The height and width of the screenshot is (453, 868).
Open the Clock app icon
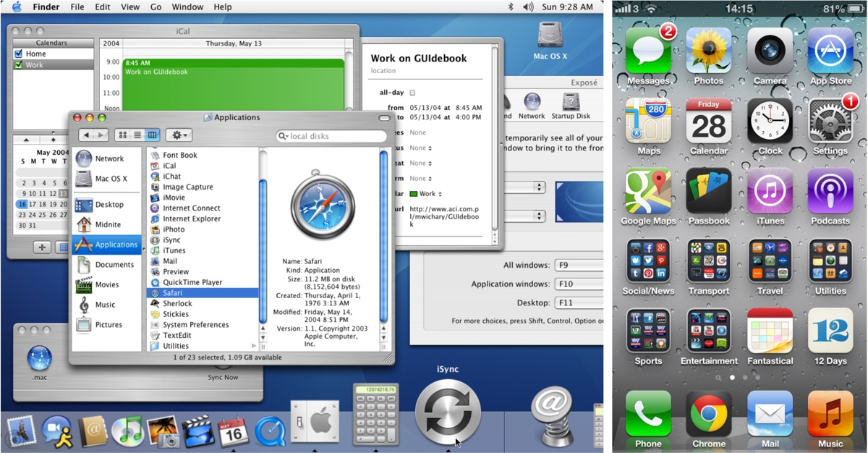(770, 121)
